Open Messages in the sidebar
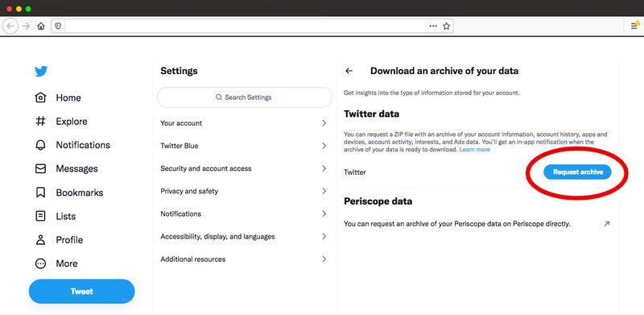The height and width of the screenshot is (315, 644). click(76, 168)
